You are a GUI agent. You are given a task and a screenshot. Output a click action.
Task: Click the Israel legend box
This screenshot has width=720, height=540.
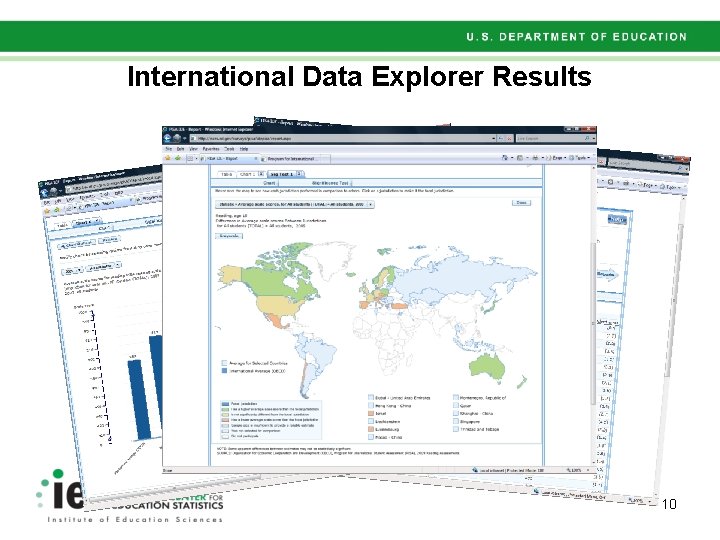371,413
